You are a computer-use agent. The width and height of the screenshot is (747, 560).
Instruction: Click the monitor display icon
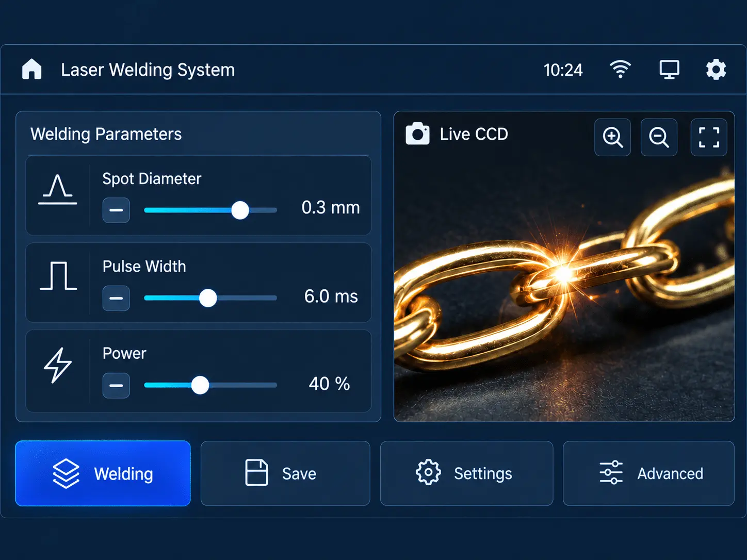coord(669,70)
